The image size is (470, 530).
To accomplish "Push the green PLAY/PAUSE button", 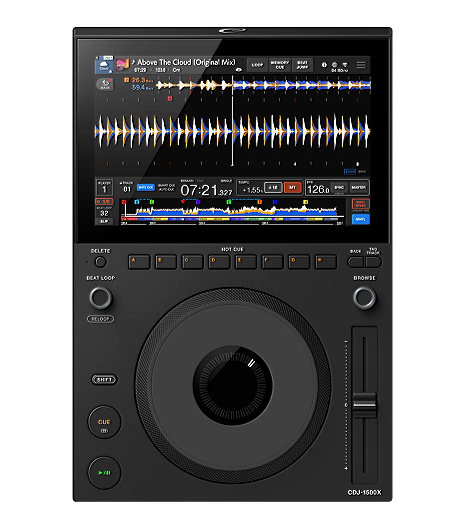I will (x=104, y=473).
